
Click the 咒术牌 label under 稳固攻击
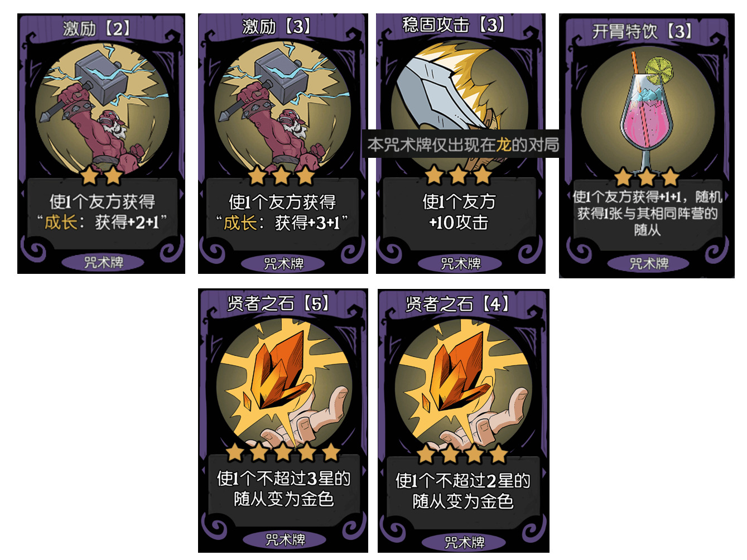click(461, 263)
